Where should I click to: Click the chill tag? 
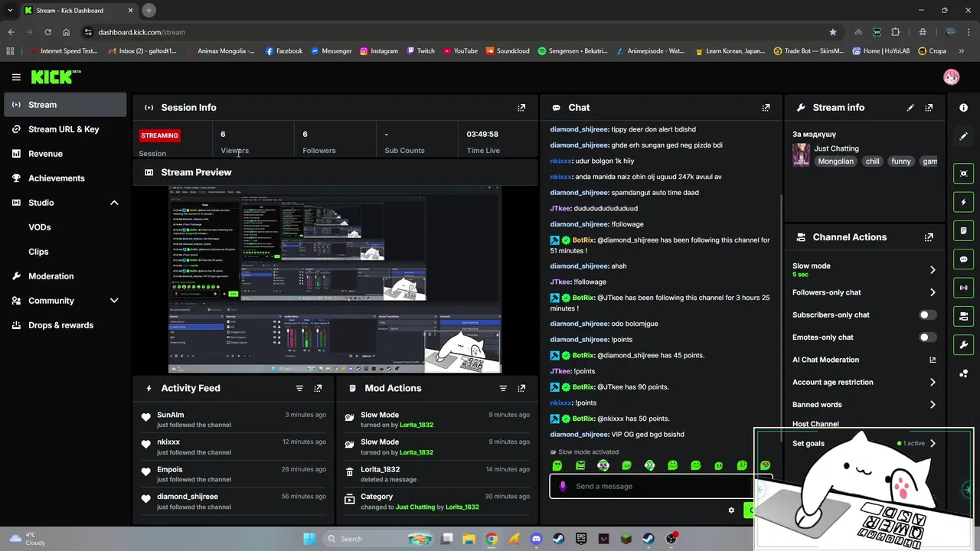click(872, 161)
